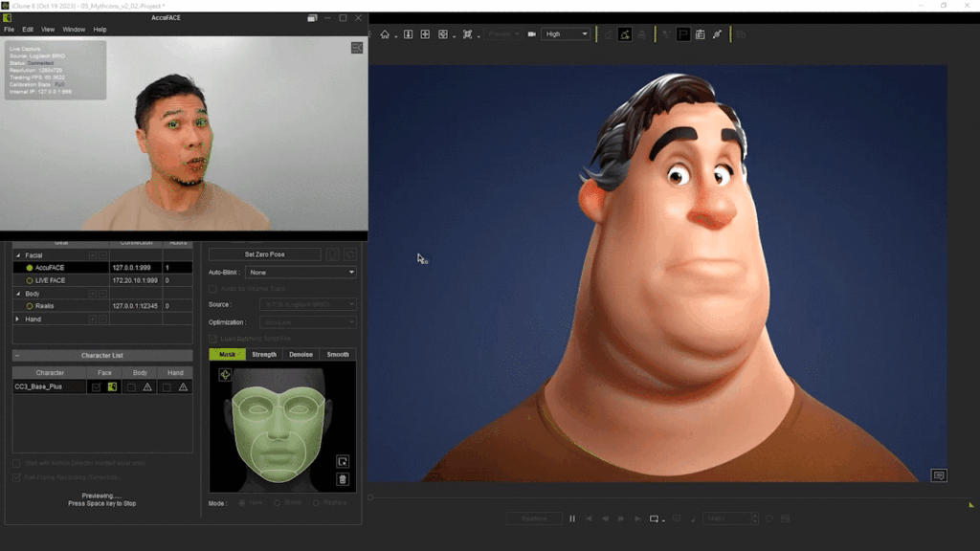Toggle Body checkbox for CC3_Base_Plus
Screen dimensions: 980x551
pos(131,387)
